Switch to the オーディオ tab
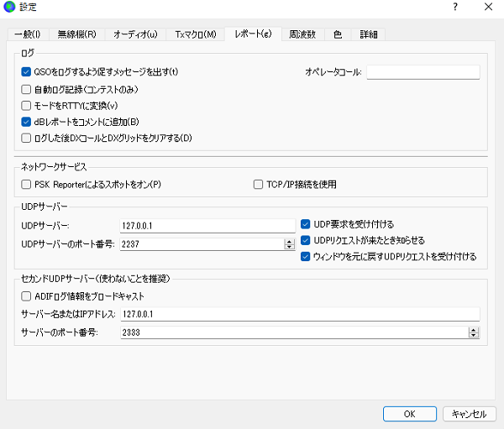Image resolution: width=504 pixels, height=429 pixels. (x=135, y=34)
